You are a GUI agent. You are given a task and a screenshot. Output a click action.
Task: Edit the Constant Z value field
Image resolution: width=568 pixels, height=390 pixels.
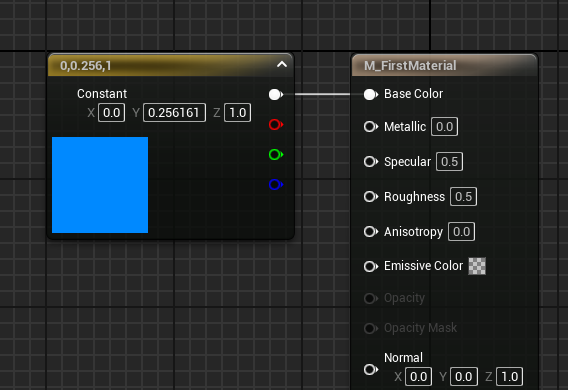tap(238, 113)
